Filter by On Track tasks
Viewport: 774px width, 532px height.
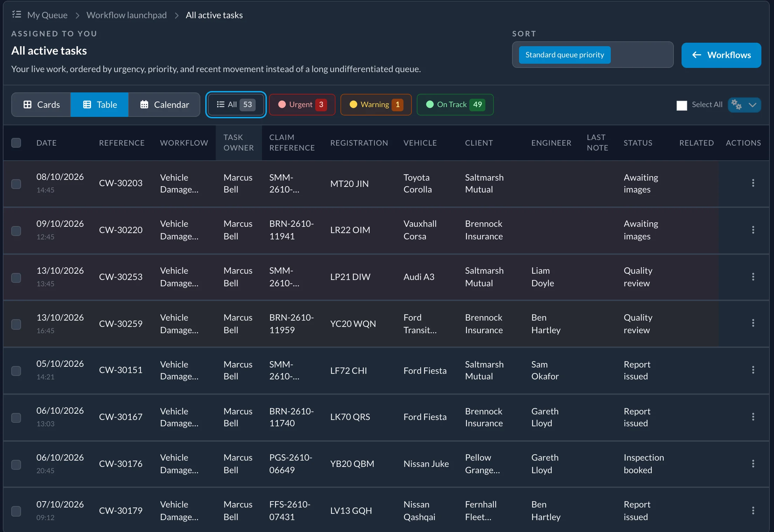pos(455,105)
